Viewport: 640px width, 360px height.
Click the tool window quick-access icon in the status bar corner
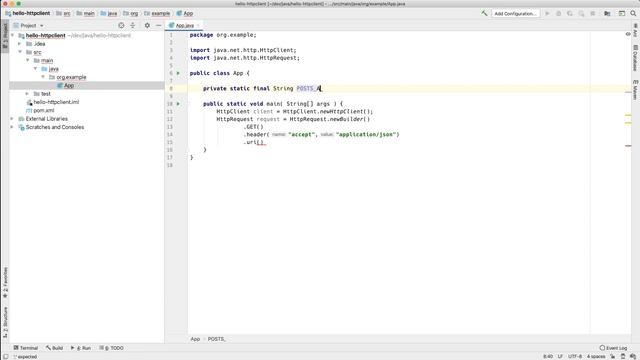(5, 357)
